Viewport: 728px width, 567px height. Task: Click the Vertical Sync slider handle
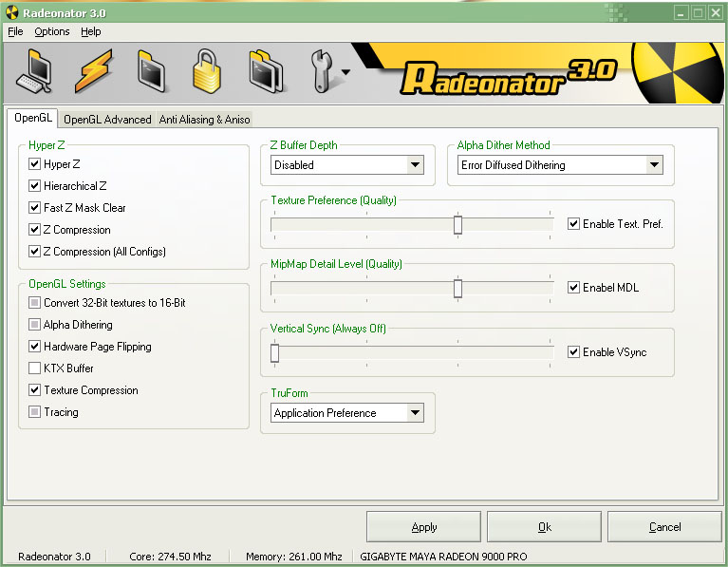pyautogui.click(x=275, y=352)
